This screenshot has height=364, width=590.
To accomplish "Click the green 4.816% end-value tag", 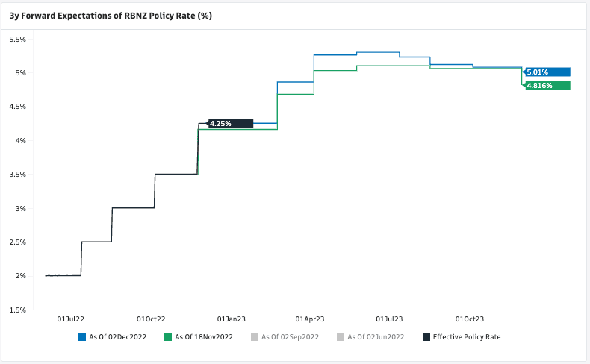I will point(547,85).
